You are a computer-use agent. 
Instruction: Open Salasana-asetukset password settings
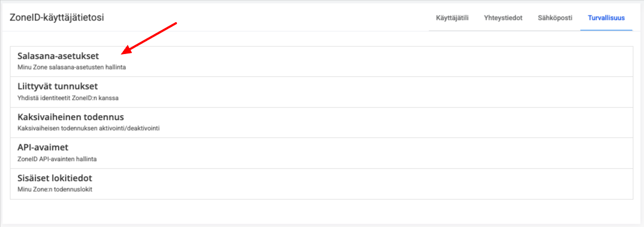coord(58,56)
